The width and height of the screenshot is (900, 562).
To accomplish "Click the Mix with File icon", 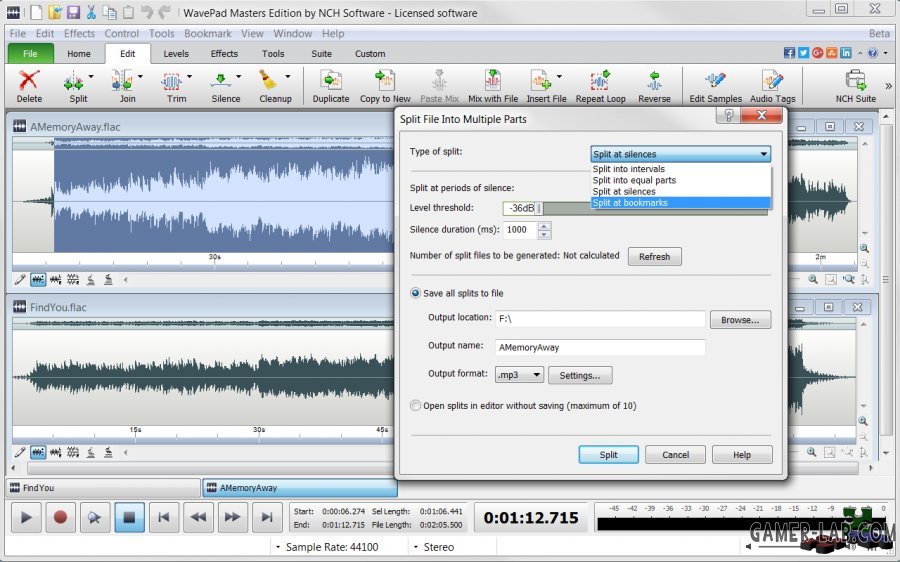I will click(493, 80).
